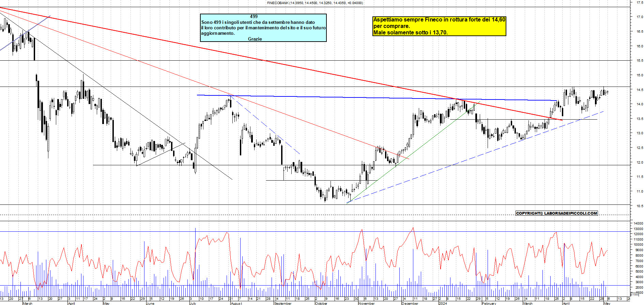The width and height of the screenshot is (644, 305).
Task: Click the 4000 volume axis label
Action: (639, 277)
